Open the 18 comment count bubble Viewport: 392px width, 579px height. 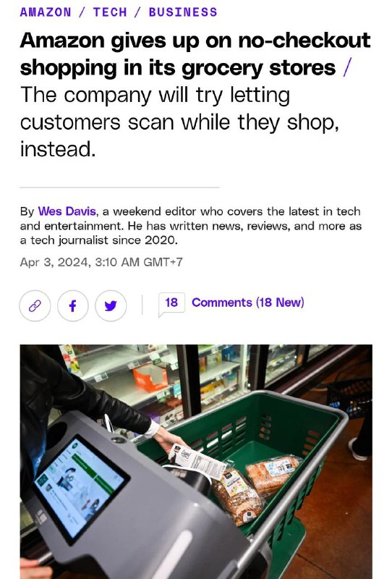[171, 303]
